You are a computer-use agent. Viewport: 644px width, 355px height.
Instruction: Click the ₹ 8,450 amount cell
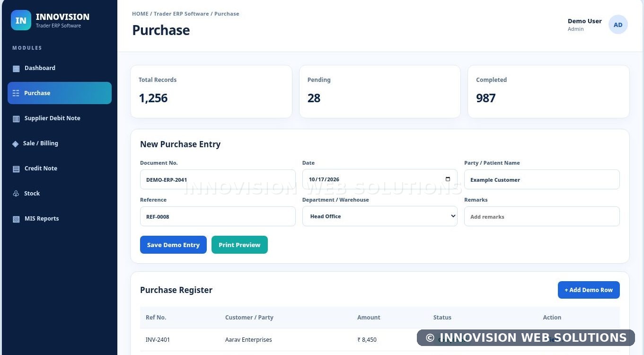pyautogui.click(x=367, y=340)
